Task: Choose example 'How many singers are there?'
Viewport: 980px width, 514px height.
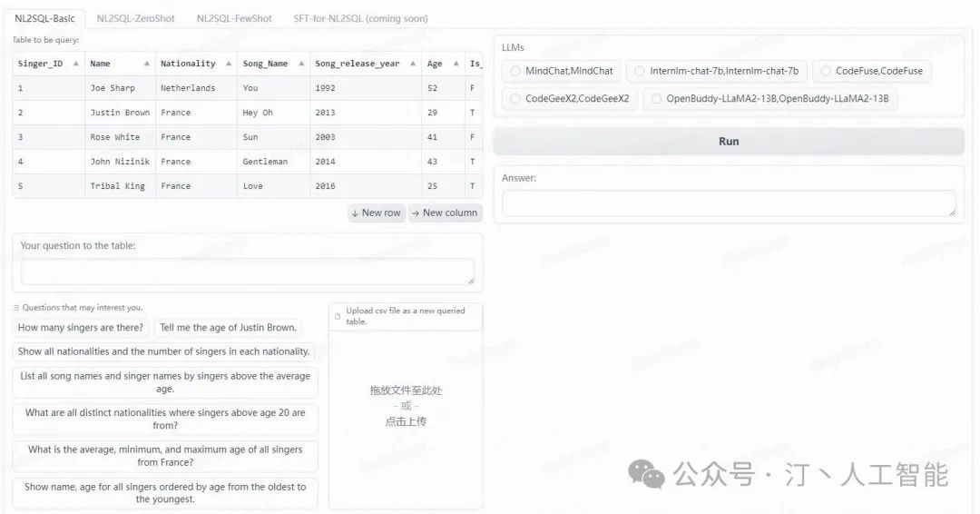Action: click(81, 328)
